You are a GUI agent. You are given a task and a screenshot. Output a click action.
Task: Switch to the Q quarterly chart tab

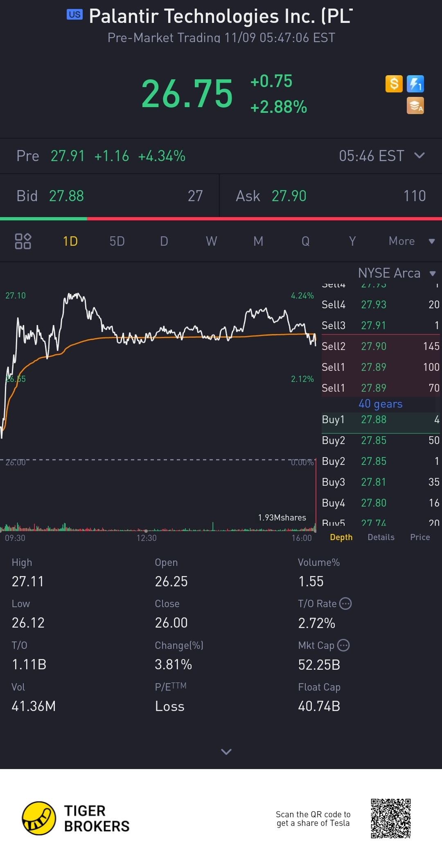click(306, 241)
